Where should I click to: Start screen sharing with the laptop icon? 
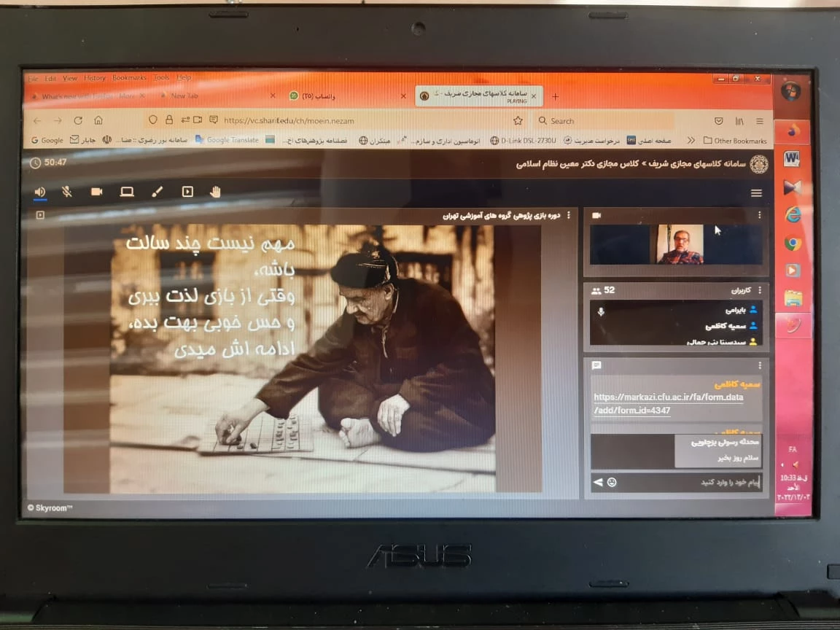(127, 192)
